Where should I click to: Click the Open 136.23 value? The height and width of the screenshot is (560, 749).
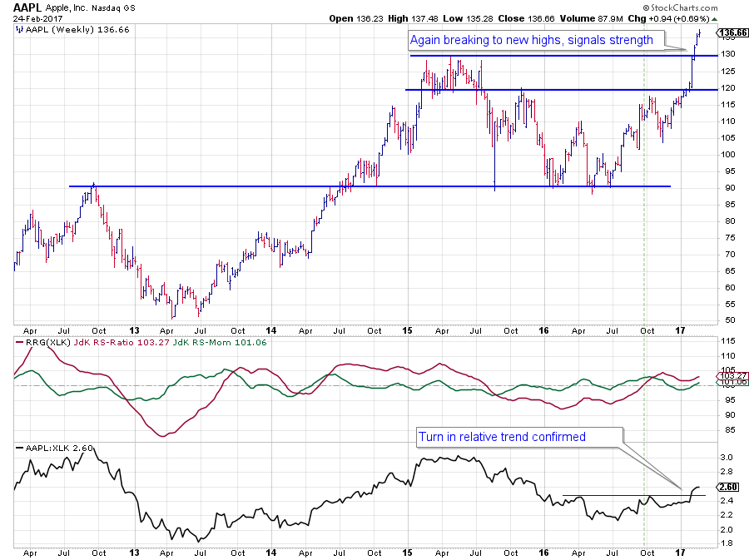click(356, 18)
